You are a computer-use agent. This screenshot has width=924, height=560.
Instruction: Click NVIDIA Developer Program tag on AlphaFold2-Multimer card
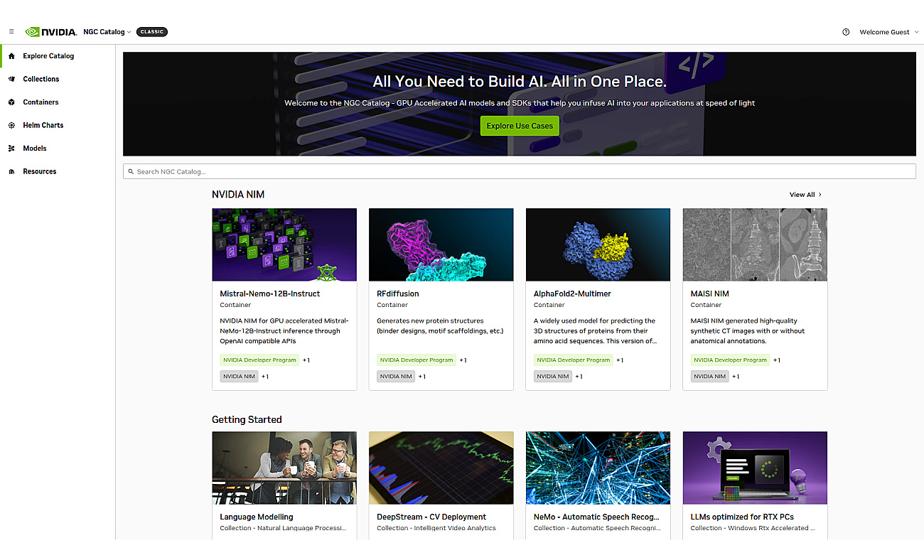point(574,360)
